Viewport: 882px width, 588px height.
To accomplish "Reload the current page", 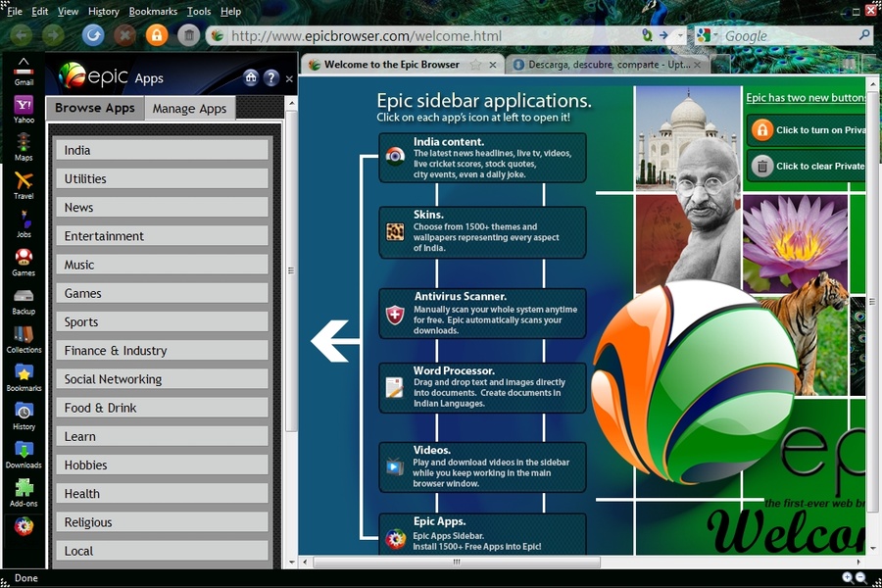I will coord(91,35).
